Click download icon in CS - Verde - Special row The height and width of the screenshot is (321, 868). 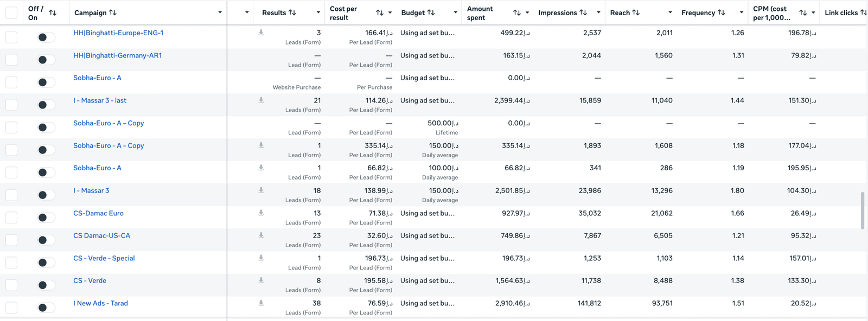(261, 258)
